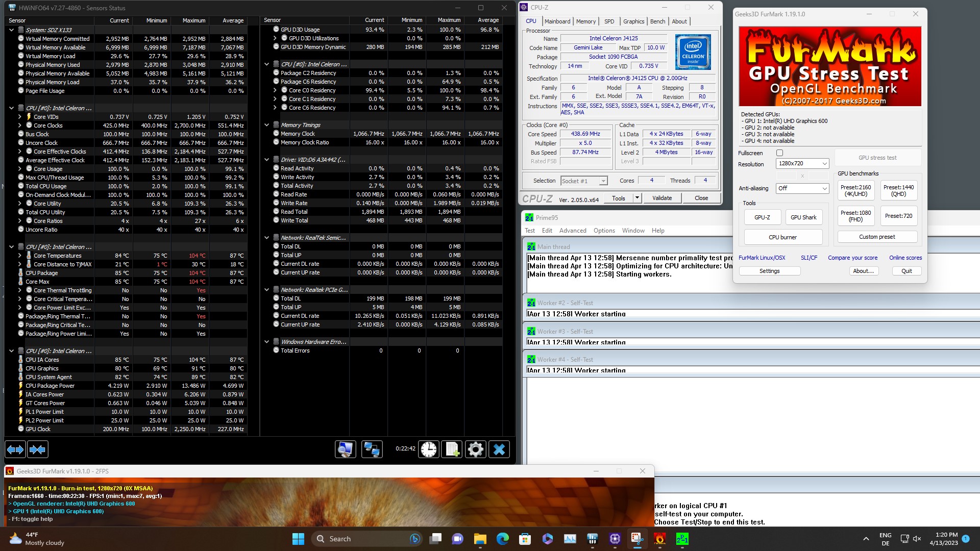
Task: Launch GPU Shark from FurMark
Action: 803,217
